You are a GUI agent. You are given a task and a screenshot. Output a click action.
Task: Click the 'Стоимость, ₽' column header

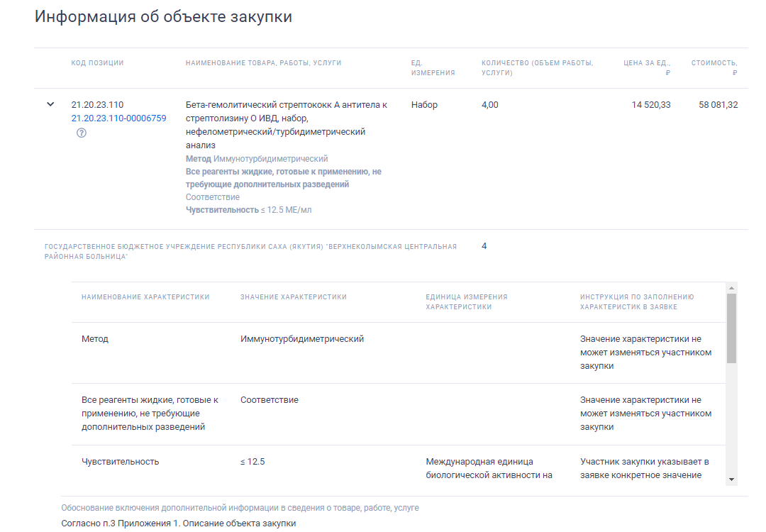click(714, 68)
